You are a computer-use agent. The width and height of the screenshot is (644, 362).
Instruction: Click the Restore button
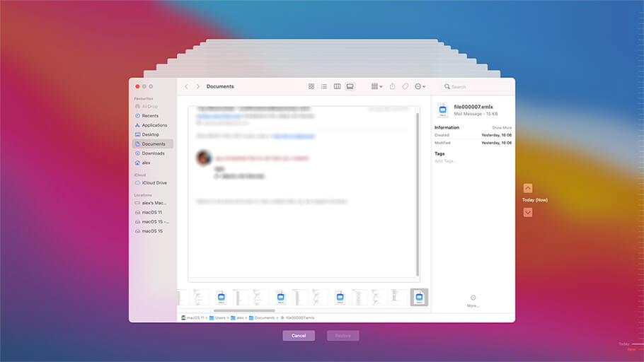click(343, 336)
